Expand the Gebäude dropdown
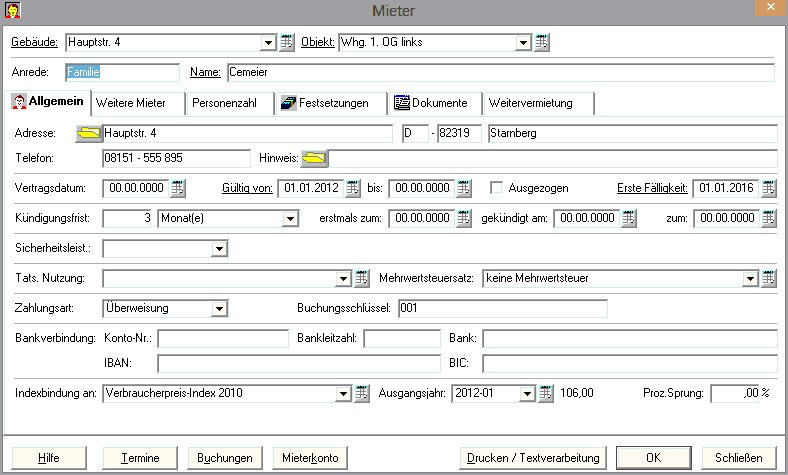Screen dimensions: 788x475 pos(268,43)
